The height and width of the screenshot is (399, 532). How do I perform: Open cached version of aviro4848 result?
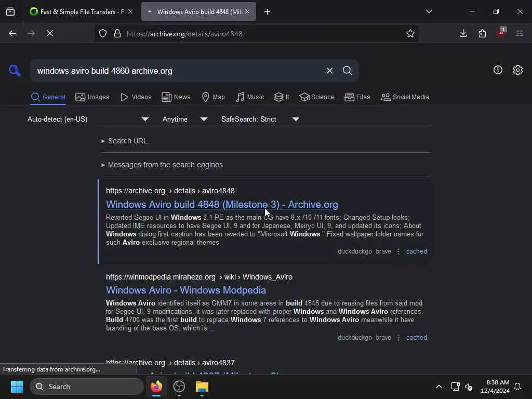(417, 251)
